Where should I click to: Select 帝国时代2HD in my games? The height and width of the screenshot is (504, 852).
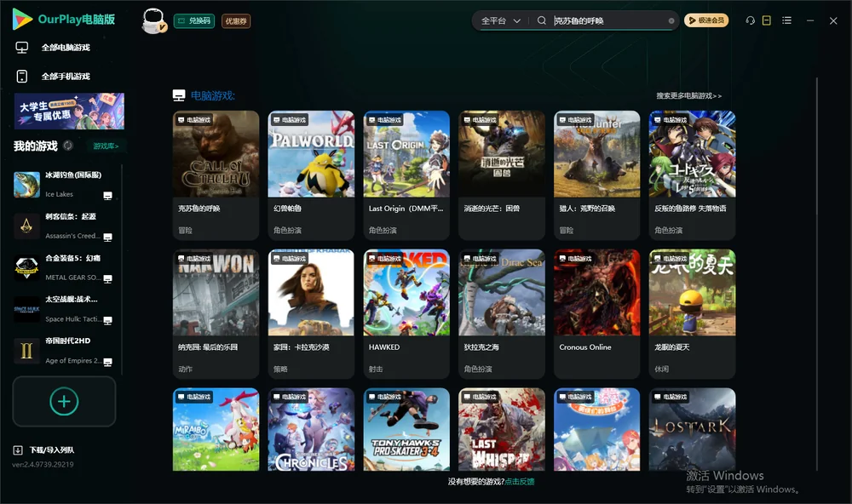coord(66,351)
